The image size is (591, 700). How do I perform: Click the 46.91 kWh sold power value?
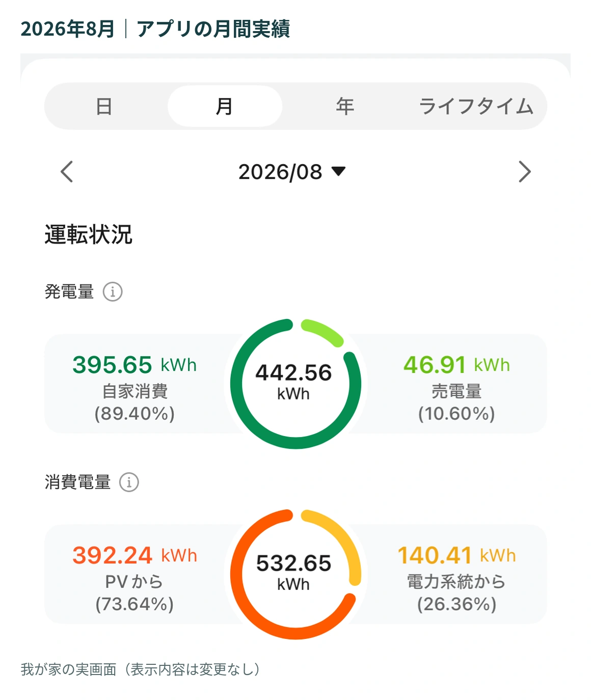(x=456, y=365)
